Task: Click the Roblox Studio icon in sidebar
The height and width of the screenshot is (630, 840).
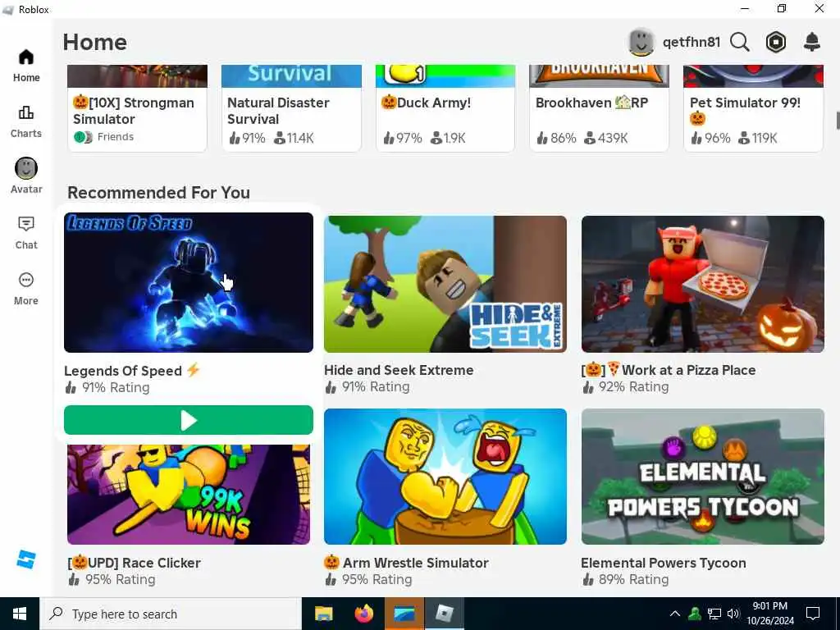Action: 25,559
